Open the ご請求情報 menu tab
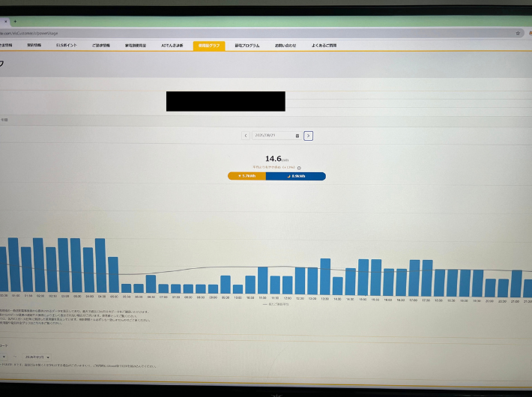The height and width of the screenshot is (397, 532). click(x=100, y=46)
